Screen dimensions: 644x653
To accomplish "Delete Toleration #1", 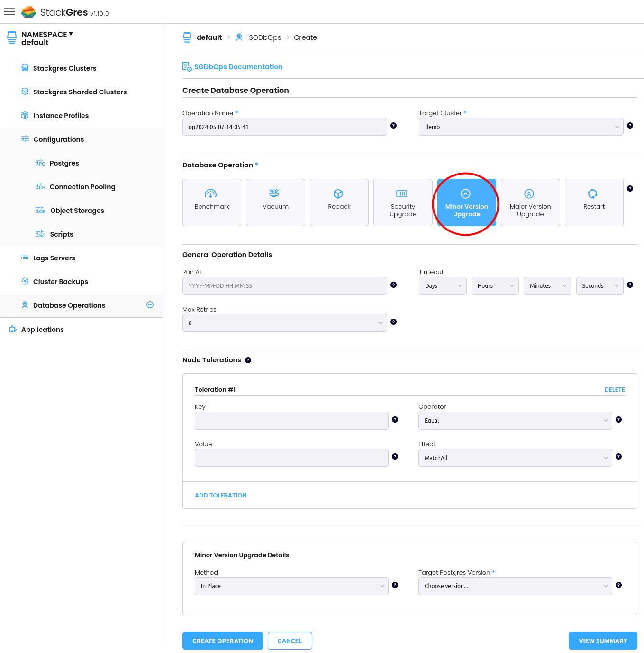I will (x=614, y=390).
